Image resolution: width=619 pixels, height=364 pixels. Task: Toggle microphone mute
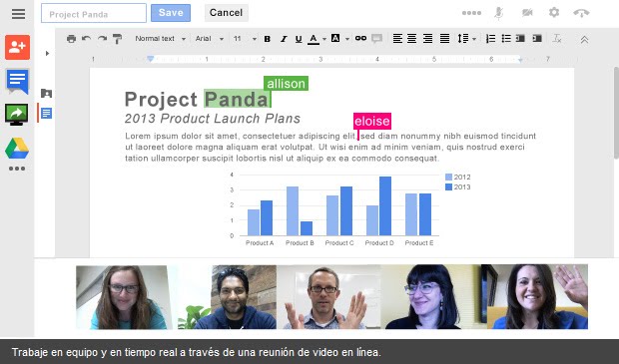tap(499, 13)
